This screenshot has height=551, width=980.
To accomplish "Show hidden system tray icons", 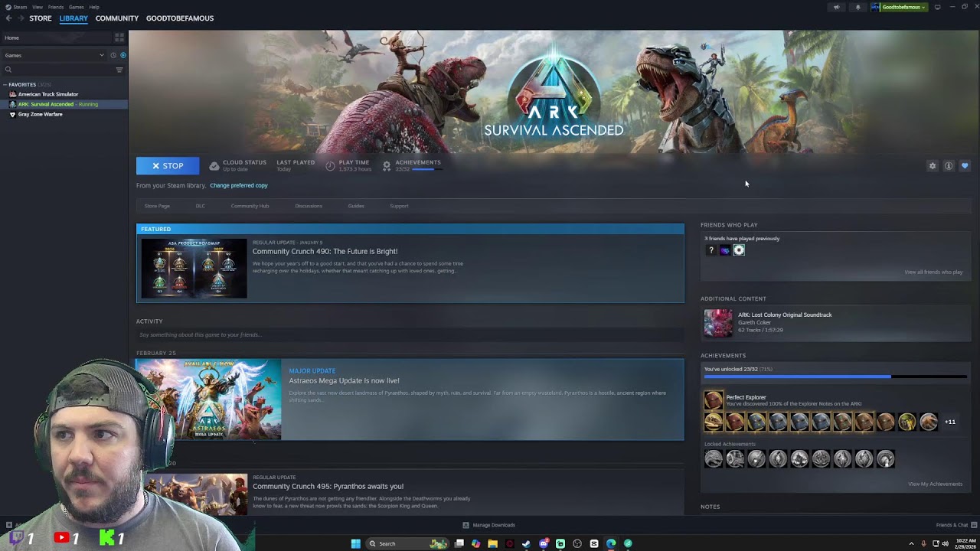I will tap(911, 543).
